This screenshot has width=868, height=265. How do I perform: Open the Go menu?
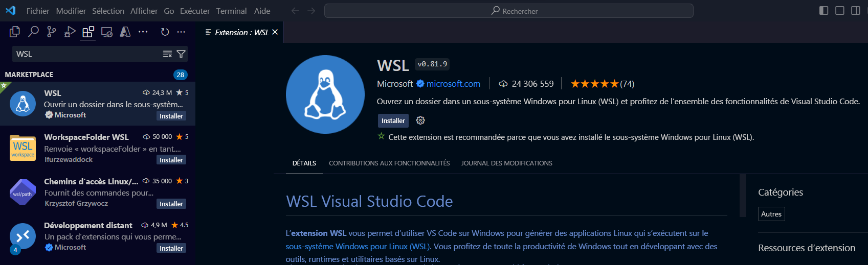click(x=169, y=11)
